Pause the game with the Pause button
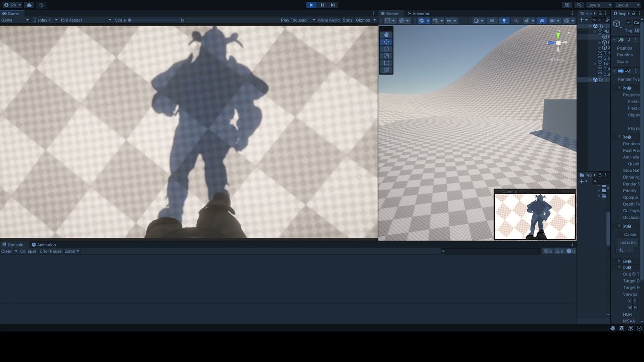Image resolution: width=644 pixels, height=362 pixels. [x=322, y=5]
